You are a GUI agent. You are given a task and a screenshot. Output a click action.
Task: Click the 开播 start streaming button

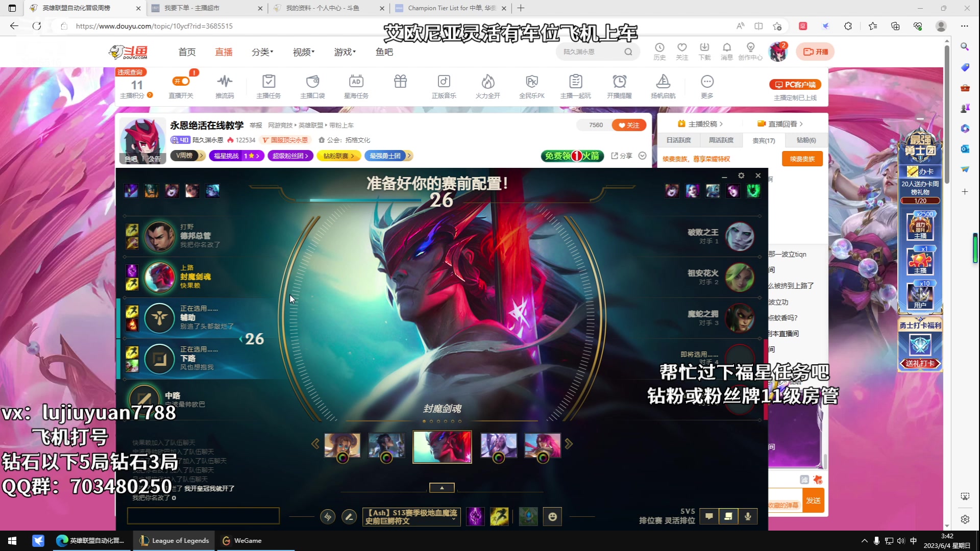click(x=815, y=52)
